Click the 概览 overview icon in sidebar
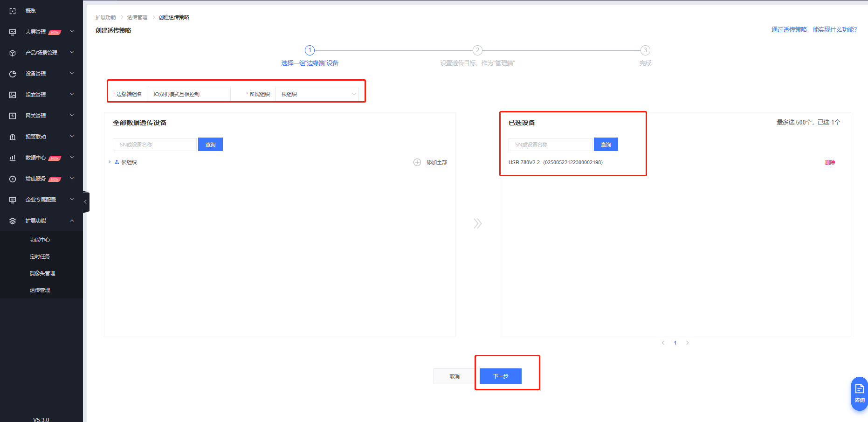 click(x=13, y=11)
